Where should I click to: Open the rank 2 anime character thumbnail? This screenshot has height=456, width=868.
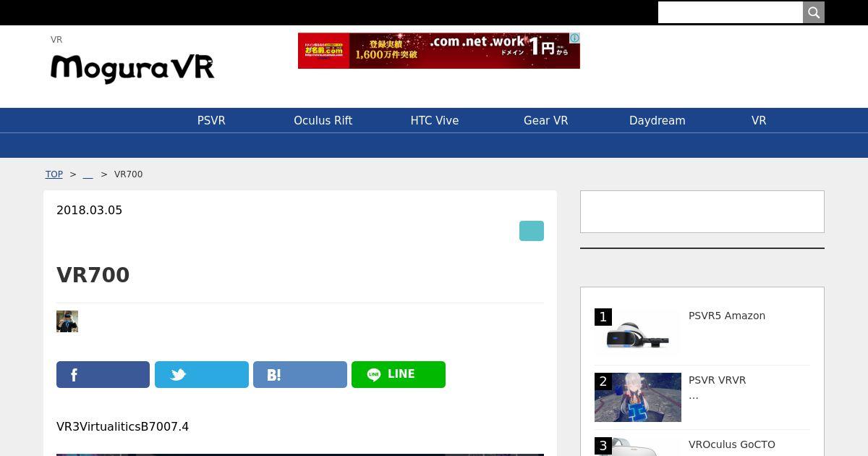(638, 397)
